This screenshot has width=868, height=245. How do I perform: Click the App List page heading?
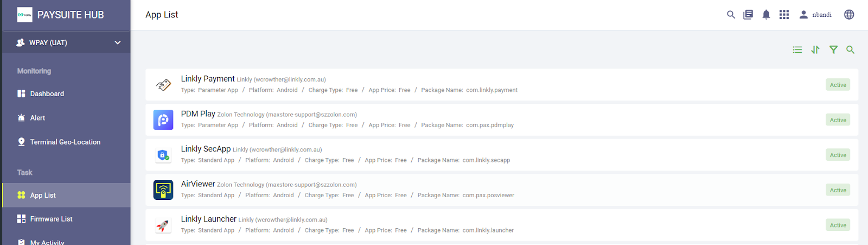[162, 15]
